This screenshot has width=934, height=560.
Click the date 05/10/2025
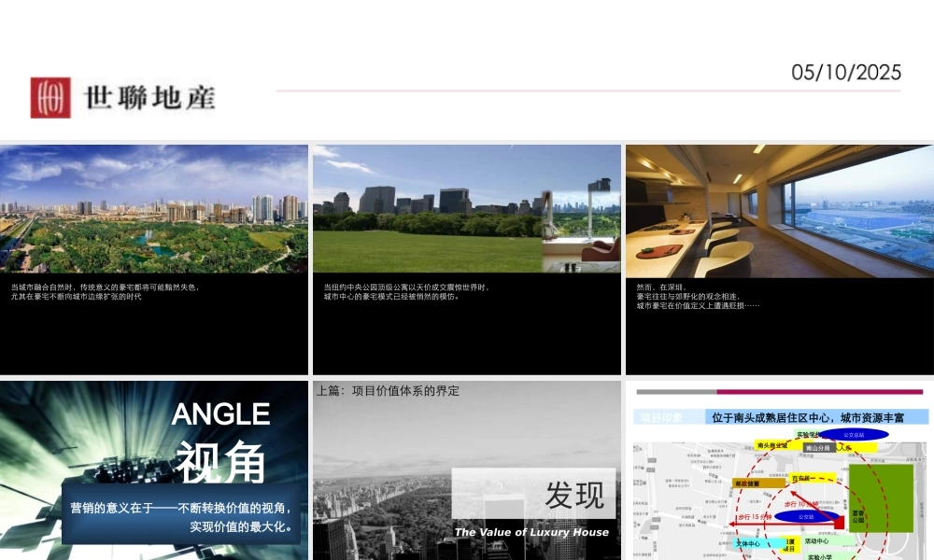point(846,73)
